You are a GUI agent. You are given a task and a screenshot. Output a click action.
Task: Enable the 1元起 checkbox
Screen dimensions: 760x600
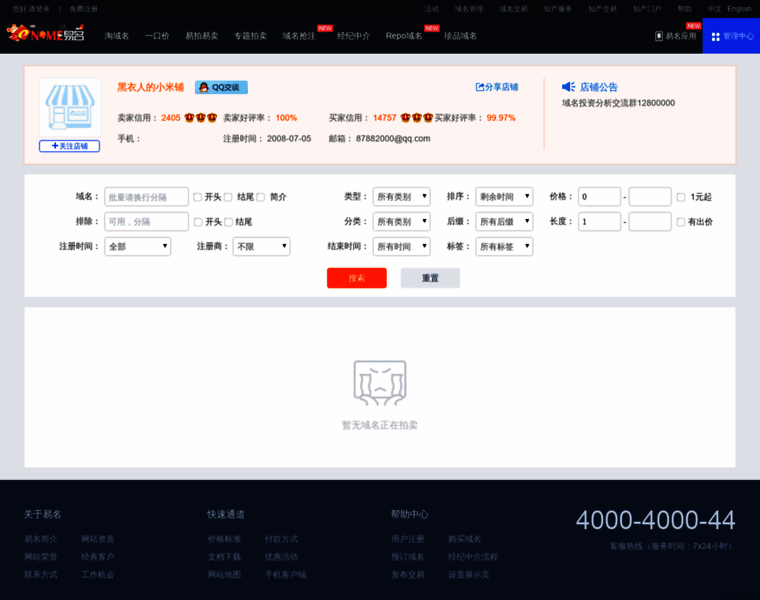[x=681, y=197]
